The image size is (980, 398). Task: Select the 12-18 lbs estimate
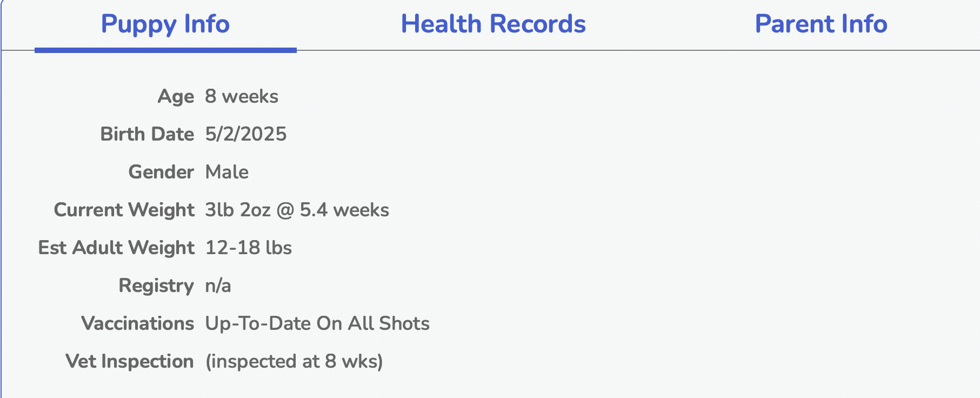pyautogui.click(x=249, y=248)
